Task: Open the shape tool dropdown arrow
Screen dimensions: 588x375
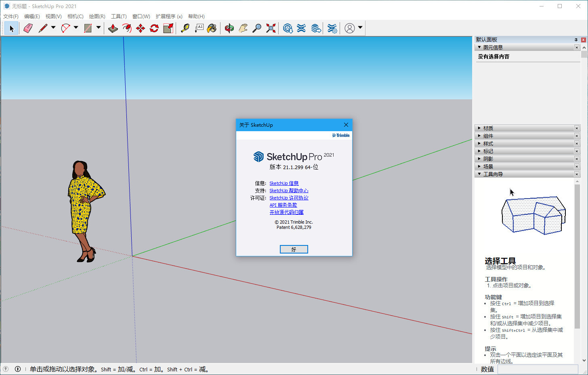Action: [99, 28]
